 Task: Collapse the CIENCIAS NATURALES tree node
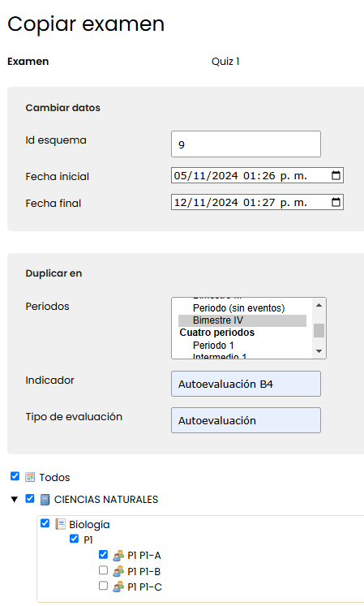(15, 500)
